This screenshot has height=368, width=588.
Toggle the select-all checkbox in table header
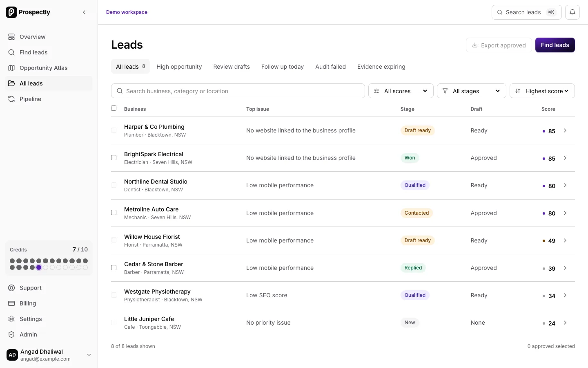(114, 108)
